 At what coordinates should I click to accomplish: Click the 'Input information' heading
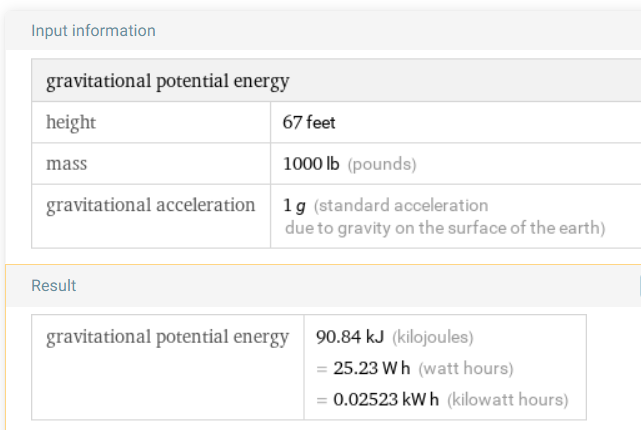[x=93, y=31]
